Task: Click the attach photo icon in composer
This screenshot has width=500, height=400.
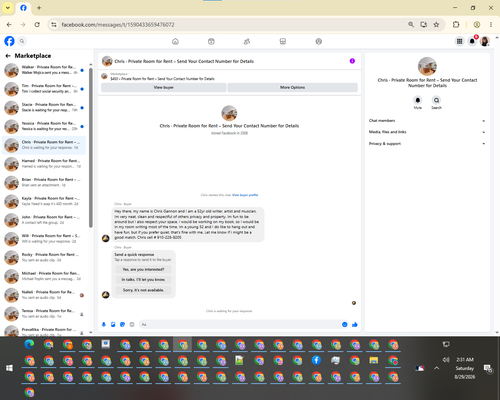Action: [x=113, y=324]
